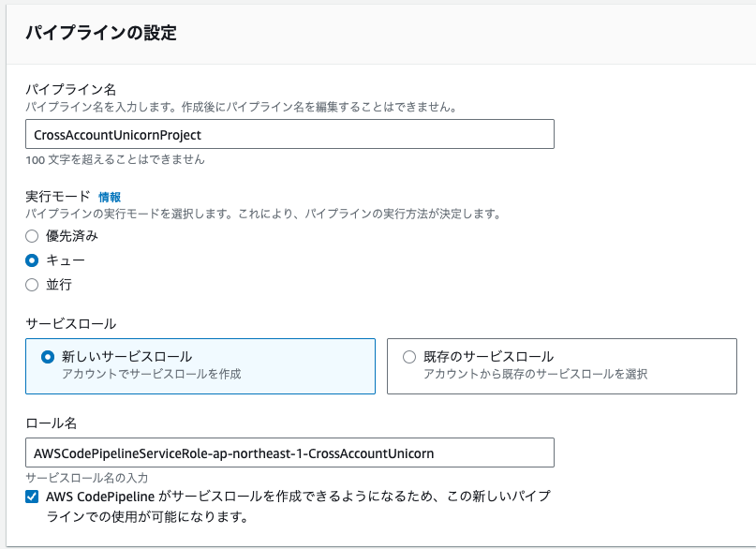Toggle the AWS CodePipeline service role checkbox
The image size is (756, 549).
[32, 497]
